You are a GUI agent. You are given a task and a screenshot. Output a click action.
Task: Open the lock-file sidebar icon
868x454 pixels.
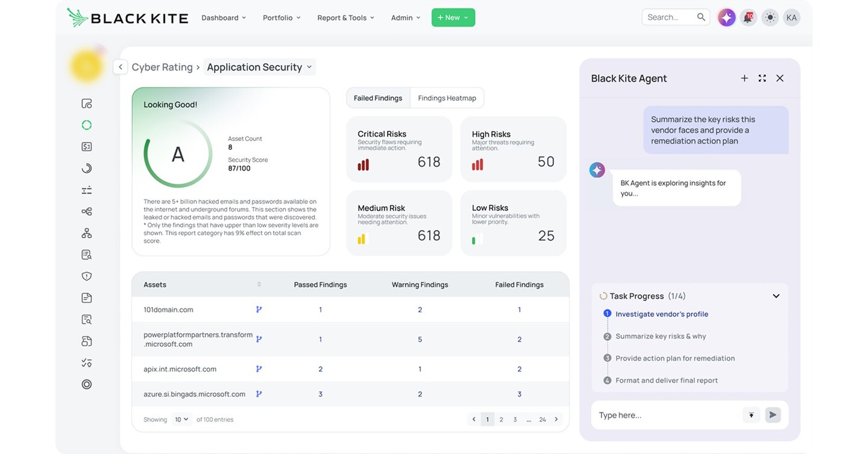coord(87,341)
